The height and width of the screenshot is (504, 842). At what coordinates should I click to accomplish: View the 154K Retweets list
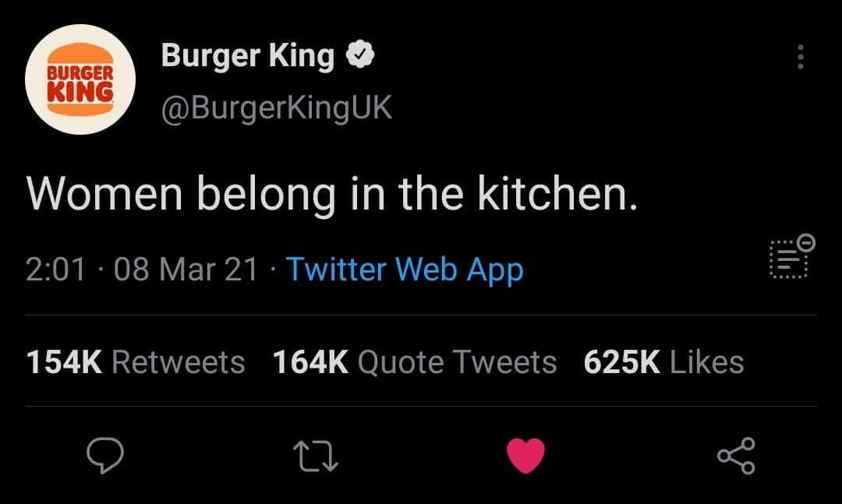[x=136, y=361]
